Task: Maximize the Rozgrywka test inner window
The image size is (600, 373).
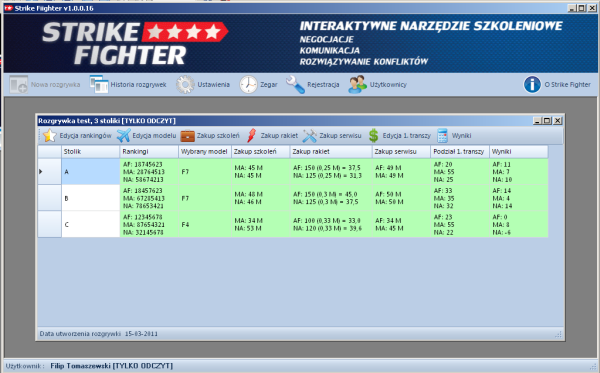Action: [547, 121]
